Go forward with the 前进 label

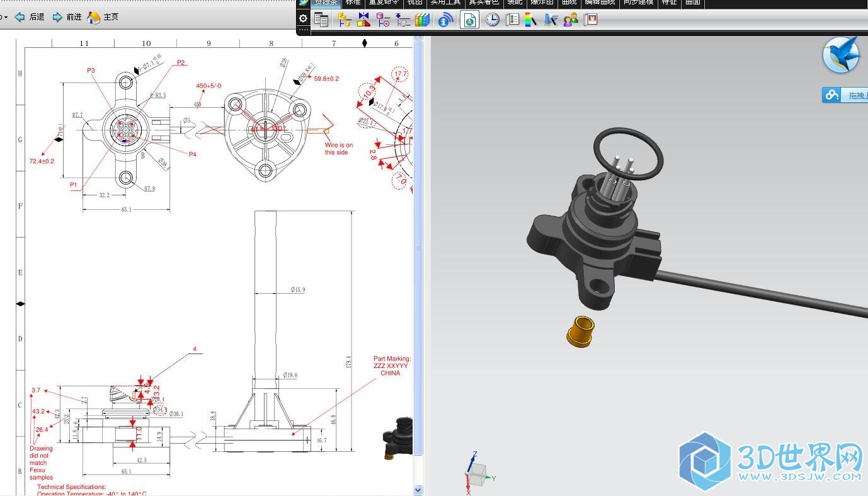pyautogui.click(x=74, y=17)
